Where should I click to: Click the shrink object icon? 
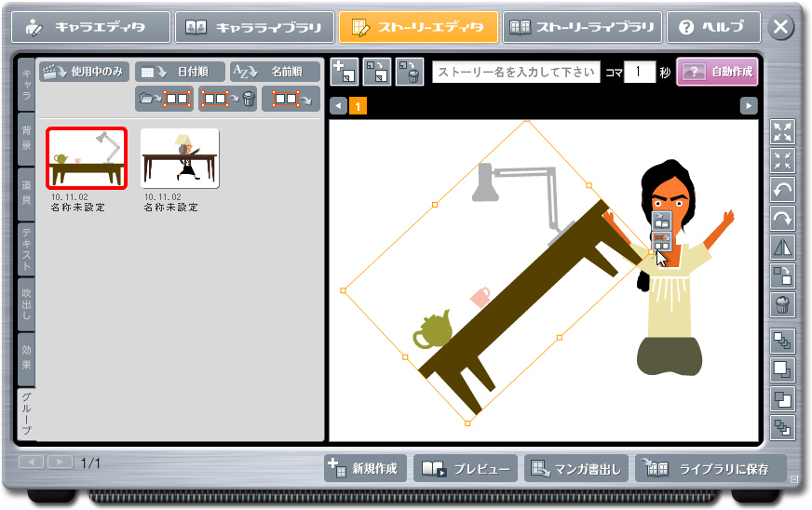coord(782,161)
